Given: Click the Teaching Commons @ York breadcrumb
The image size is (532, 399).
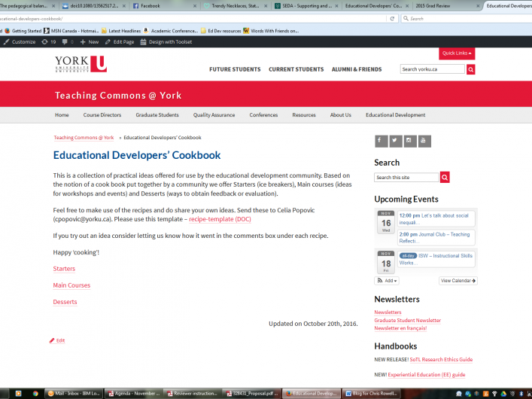Looking at the screenshot, I should coord(84,138).
